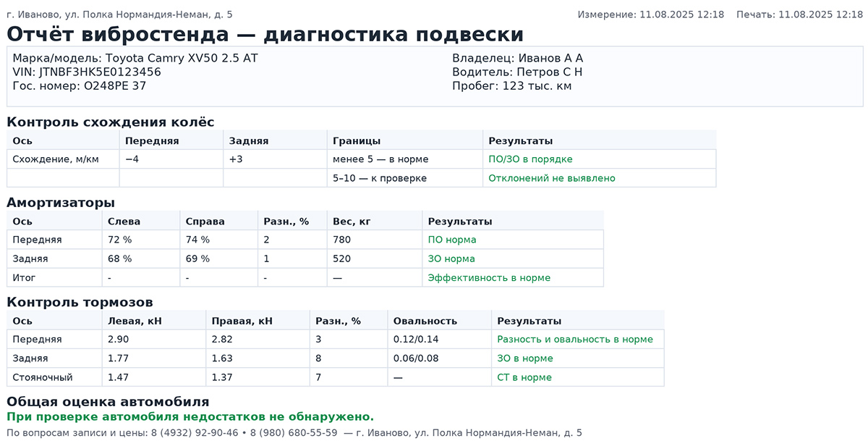
Task: Click the 'Контроль тормозов' section heading
Action: pyautogui.click(x=80, y=303)
